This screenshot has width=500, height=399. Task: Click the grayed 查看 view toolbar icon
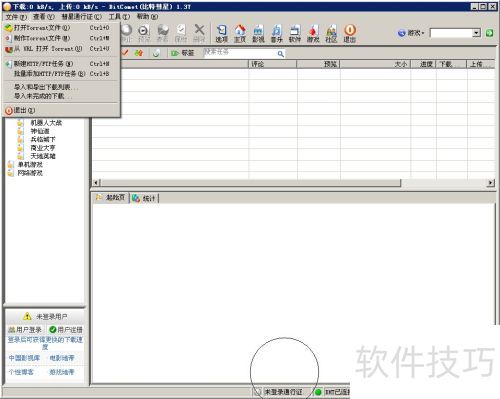(x=162, y=33)
